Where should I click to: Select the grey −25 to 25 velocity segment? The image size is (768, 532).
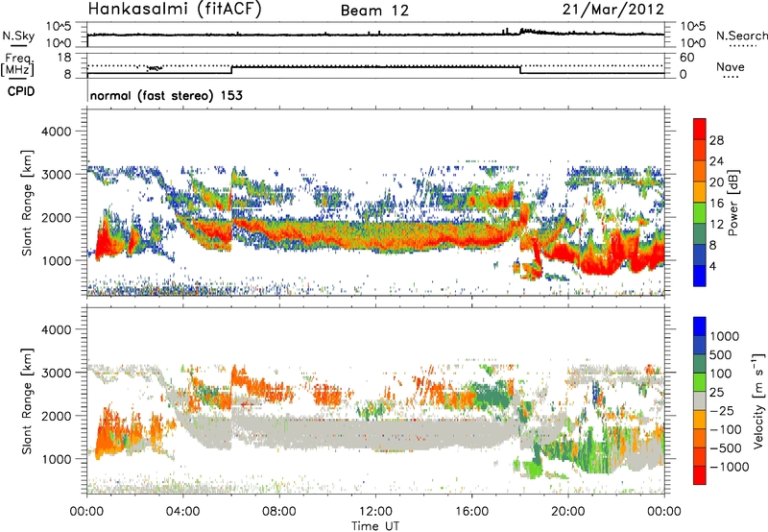pyautogui.click(x=700, y=401)
